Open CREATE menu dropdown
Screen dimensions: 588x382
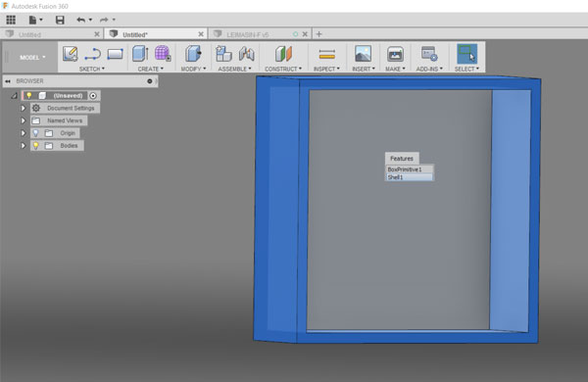(x=150, y=69)
